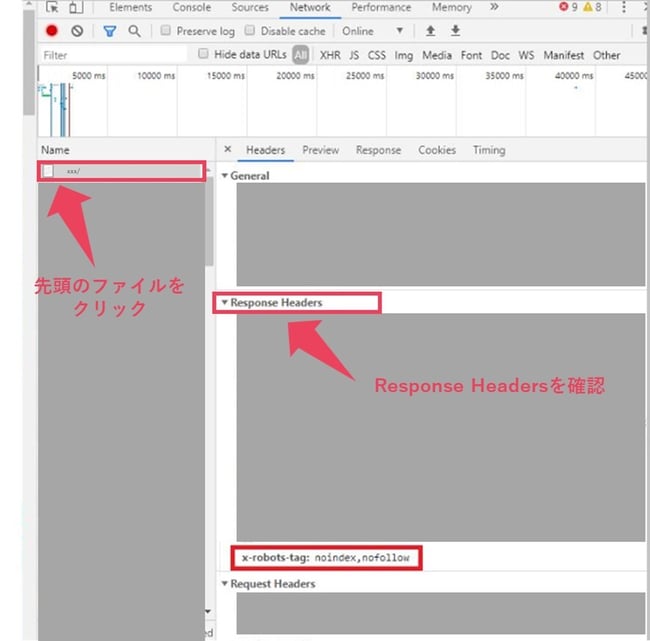Enable the Disable cache checkbox
The height and width of the screenshot is (641, 650).
251,32
